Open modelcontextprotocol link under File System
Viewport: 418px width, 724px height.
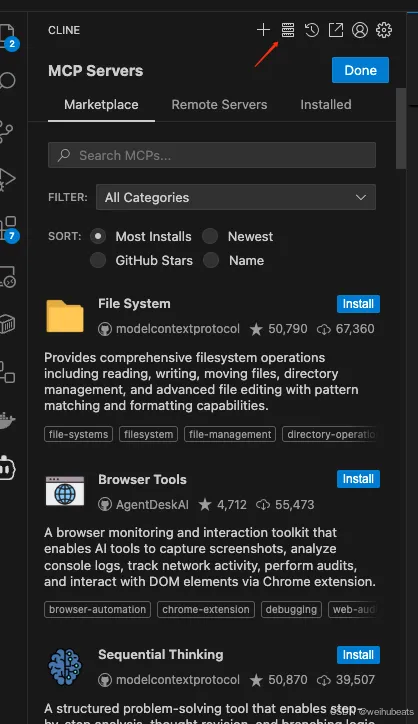[178, 329]
